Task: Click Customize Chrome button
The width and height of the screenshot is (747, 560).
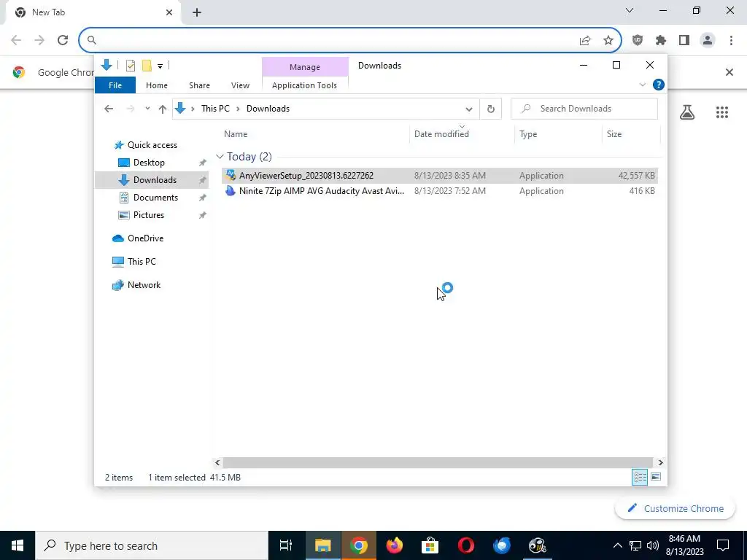Action: click(676, 508)
